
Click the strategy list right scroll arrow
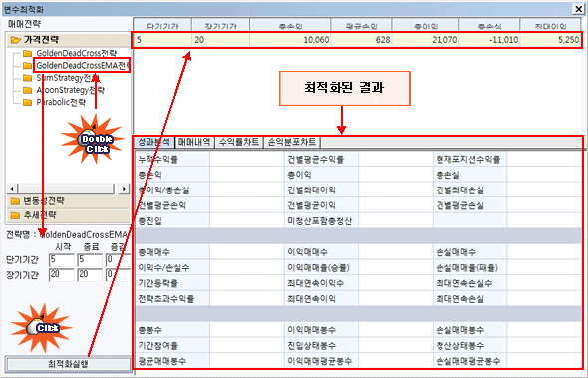point(124,189)
